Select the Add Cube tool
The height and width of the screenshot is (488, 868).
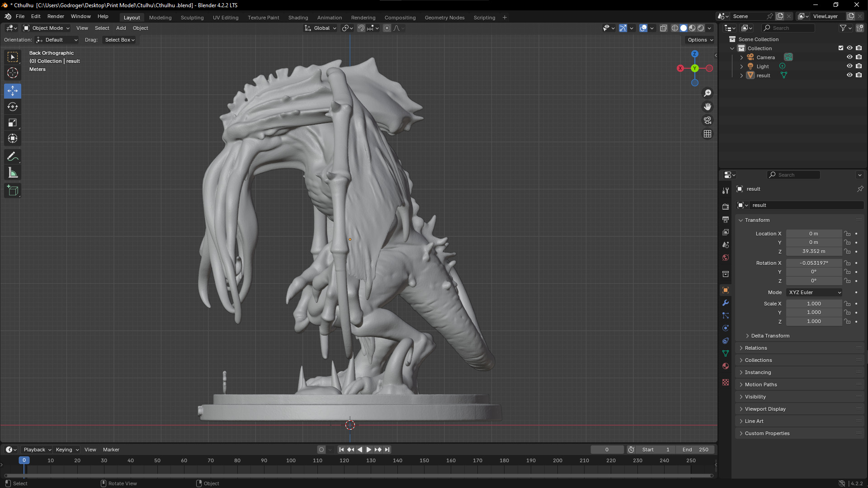tap(13, 191)
